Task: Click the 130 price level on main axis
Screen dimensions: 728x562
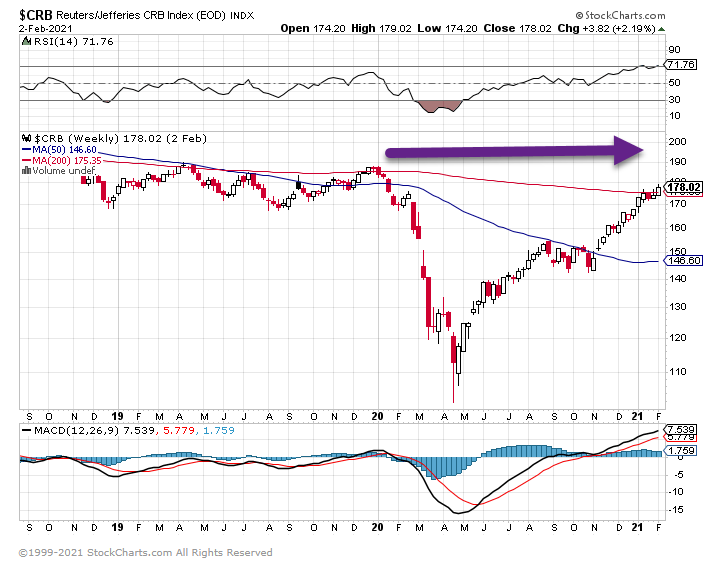Action: 677,307
